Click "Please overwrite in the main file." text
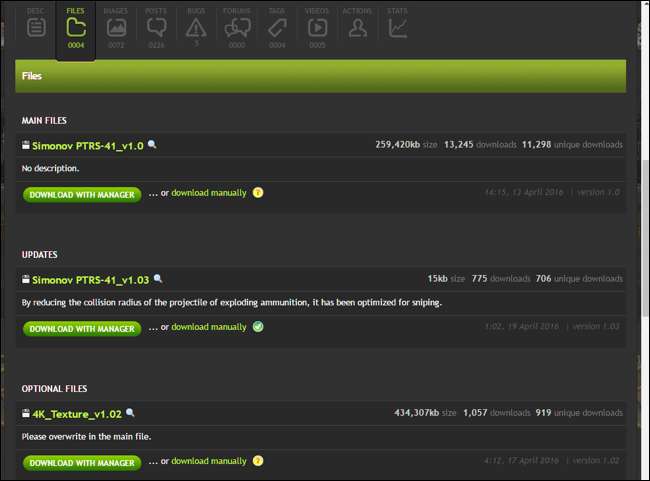 click(x=86, y=436)
